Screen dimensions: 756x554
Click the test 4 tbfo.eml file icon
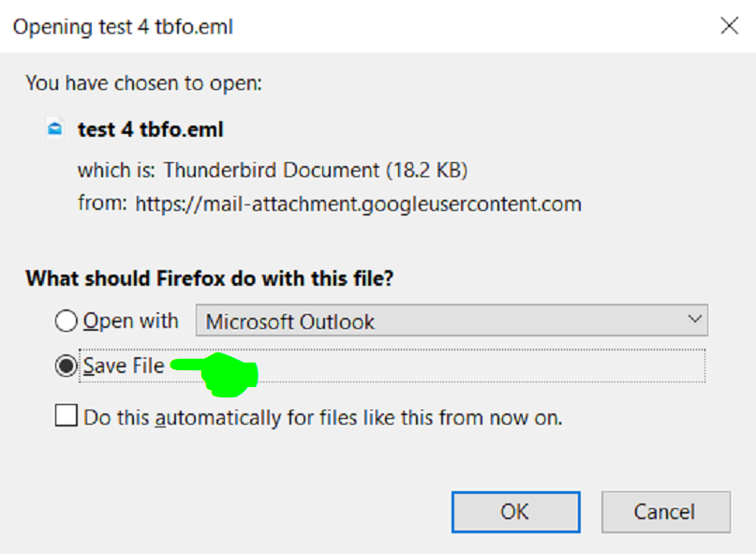click(x=55, y=128)
